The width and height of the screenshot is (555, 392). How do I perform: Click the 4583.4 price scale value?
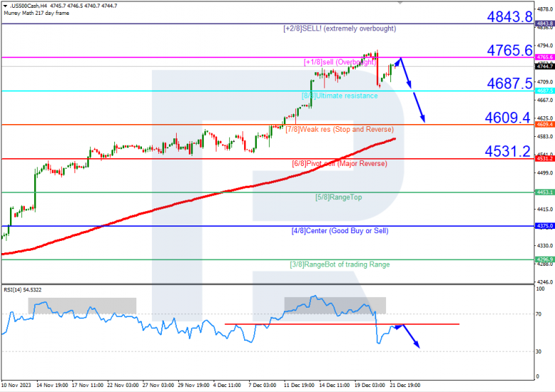(545, 136)
